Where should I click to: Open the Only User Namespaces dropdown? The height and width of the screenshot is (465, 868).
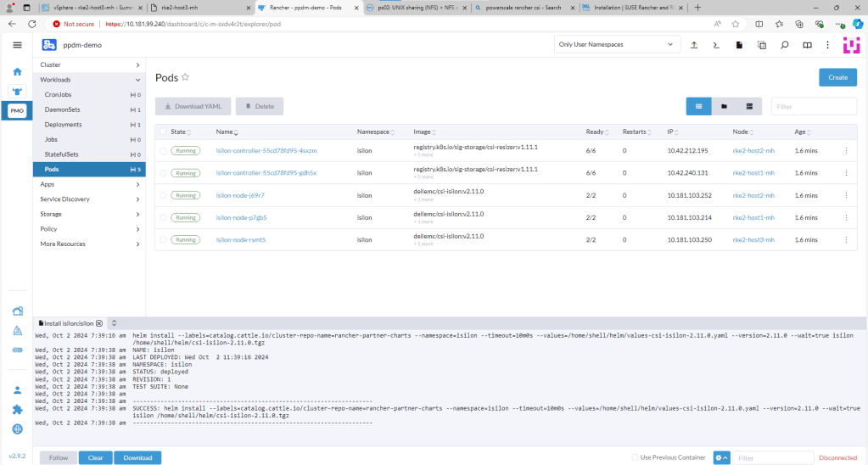pos(616,44)
